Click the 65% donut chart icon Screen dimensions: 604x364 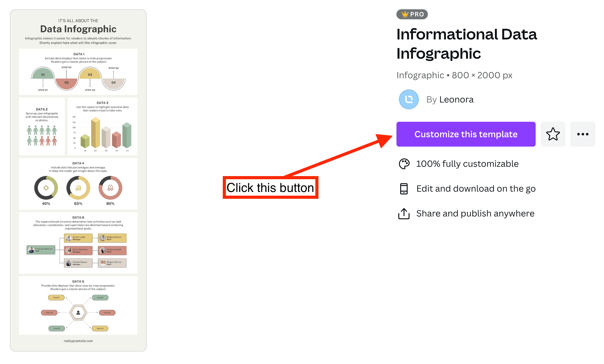tap(78, 188)
